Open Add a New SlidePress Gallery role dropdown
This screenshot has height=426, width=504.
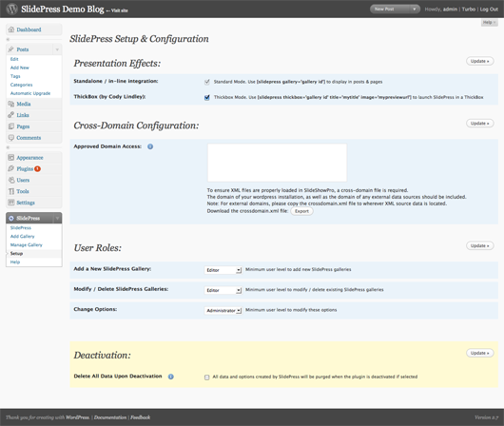[223, 270]
